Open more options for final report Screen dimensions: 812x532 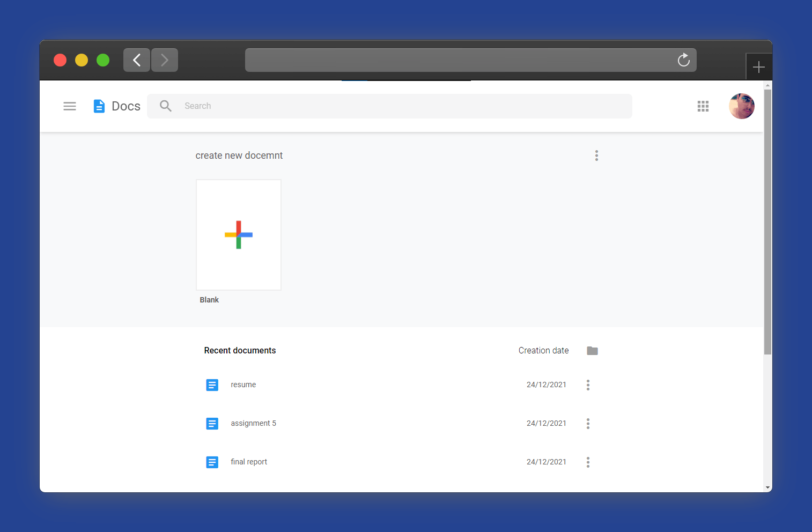tap(588, 462)
